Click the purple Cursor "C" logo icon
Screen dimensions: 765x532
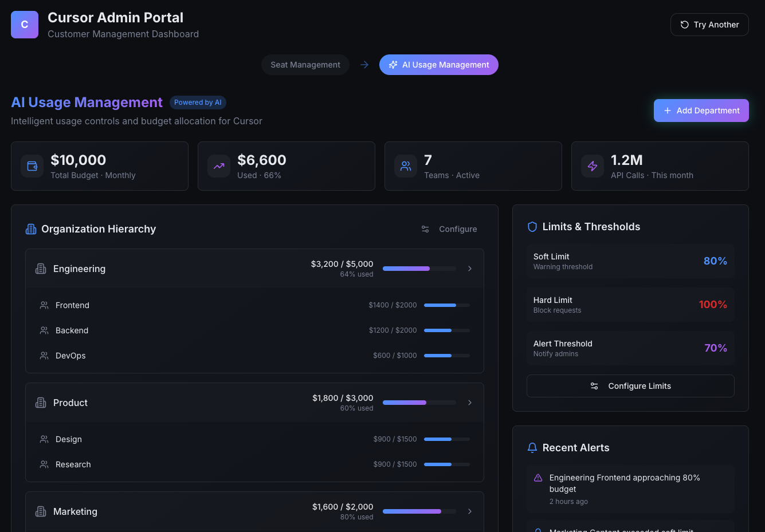[25, 25]
